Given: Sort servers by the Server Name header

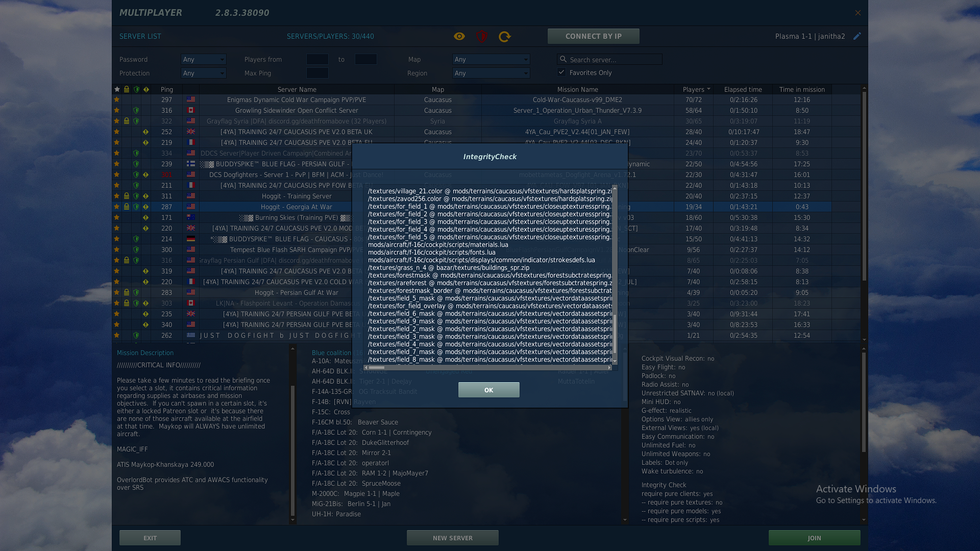Looking at the screenshot, I should [x=297, y=89].
